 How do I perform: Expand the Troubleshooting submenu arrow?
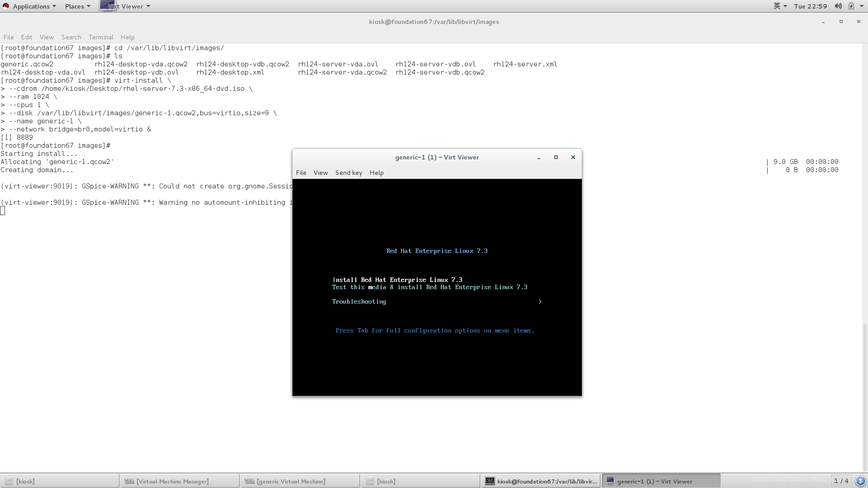click(540, 301)
